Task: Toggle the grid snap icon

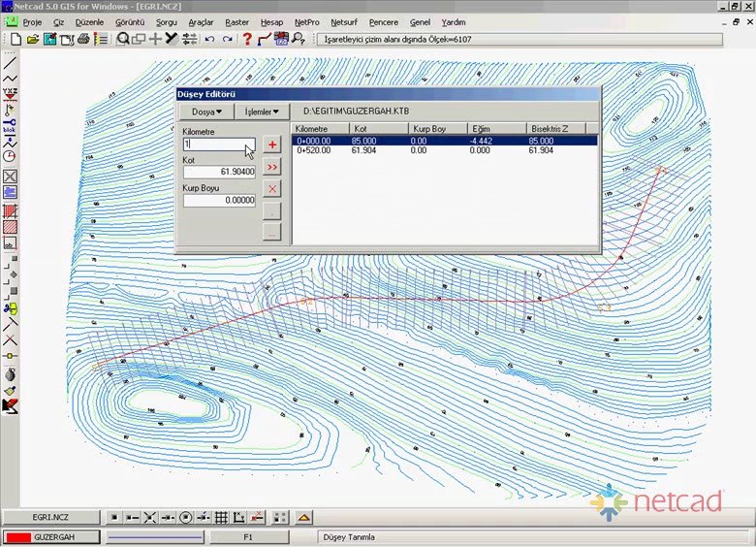Action: 221,518
